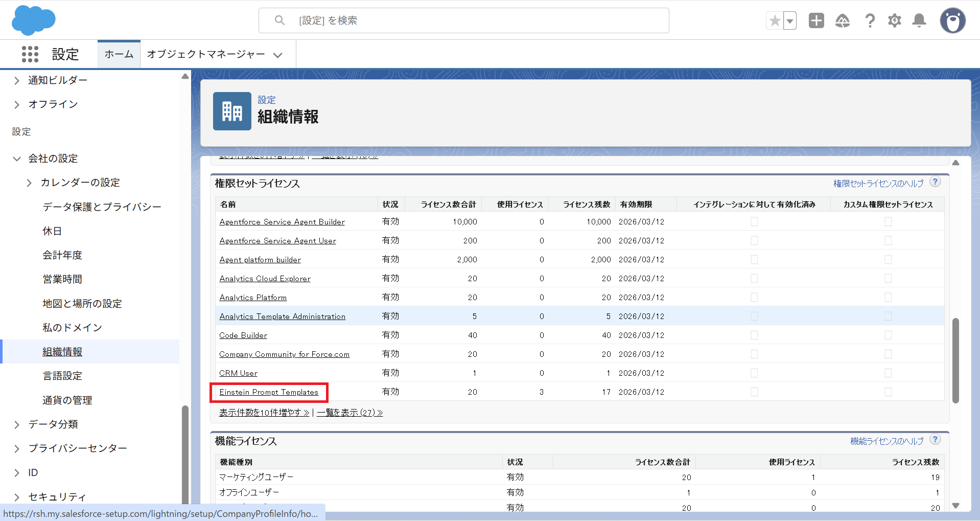Click the Salesforce cloud logo
Image resolution: width=980 pixels, height=521 pixels.
(x=33, y=20)
